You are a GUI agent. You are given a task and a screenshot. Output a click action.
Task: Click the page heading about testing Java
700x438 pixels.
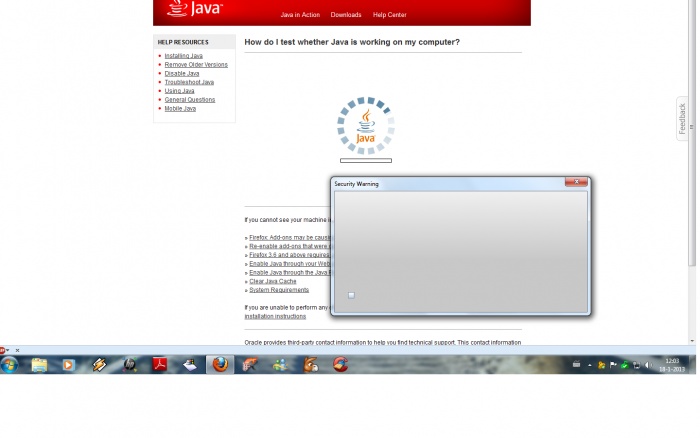coord(352,42)
